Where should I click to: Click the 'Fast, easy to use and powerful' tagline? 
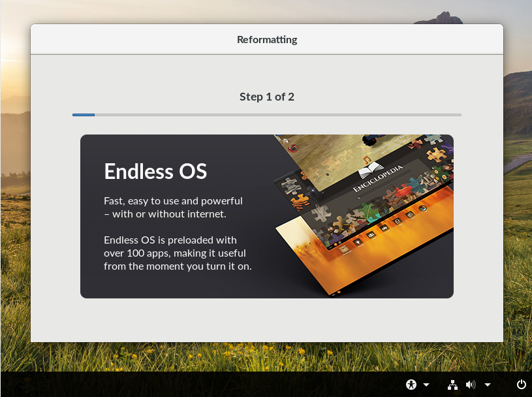(173, 201)
